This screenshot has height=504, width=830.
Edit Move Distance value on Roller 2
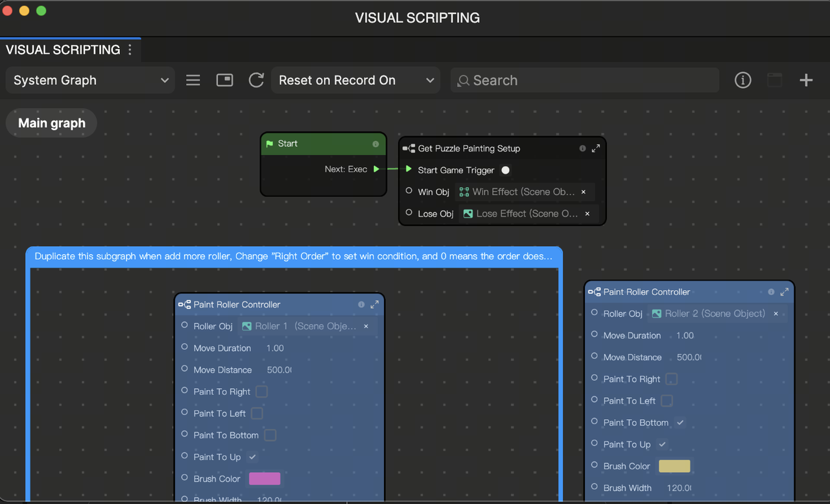click(x=689, y=358)
